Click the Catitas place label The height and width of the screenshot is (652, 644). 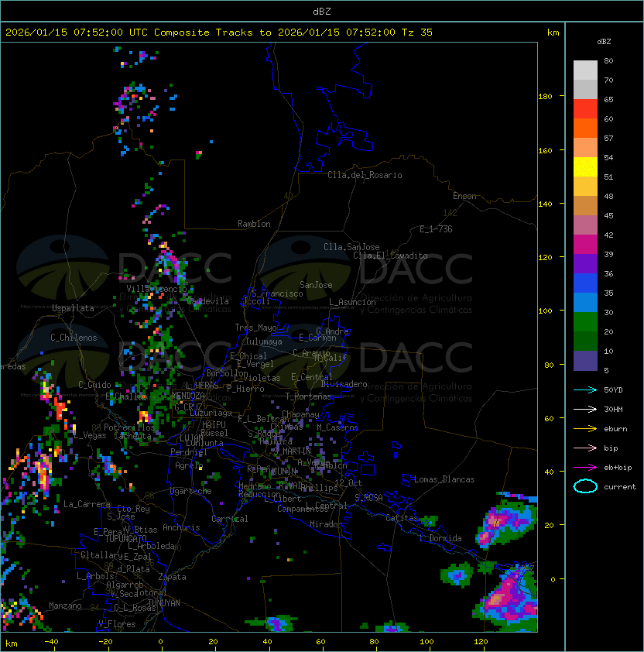click(x=402, y=518)
